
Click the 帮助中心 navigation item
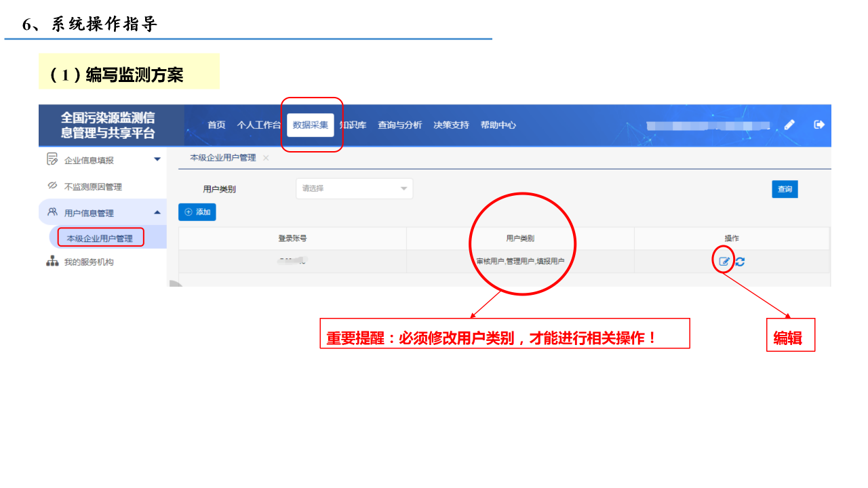(498, 125)
